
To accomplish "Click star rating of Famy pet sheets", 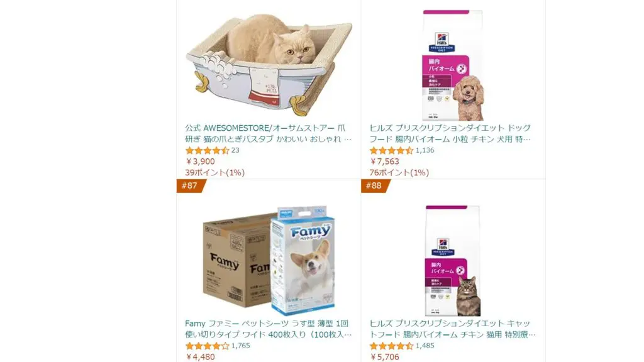I will point(207,346).
